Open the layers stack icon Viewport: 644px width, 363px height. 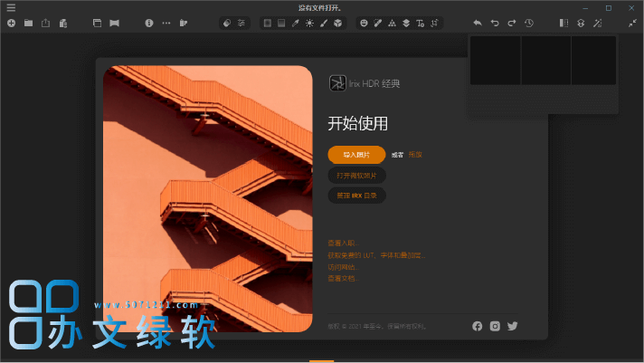[406, 23]
